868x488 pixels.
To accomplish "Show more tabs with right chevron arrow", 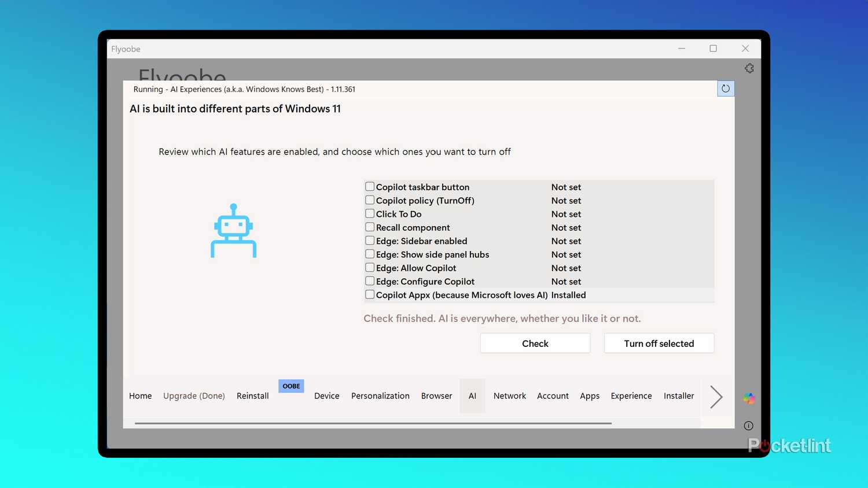I will click(x=716, y=397).
